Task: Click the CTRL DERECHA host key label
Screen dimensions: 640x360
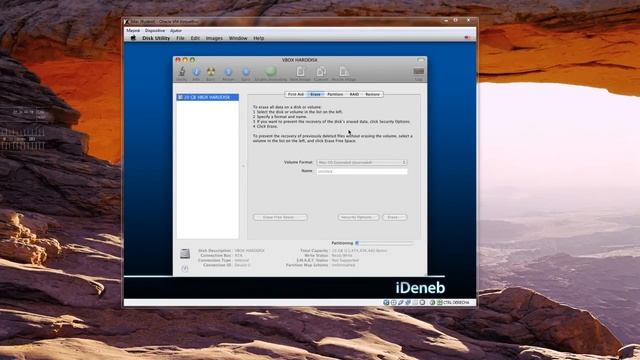Action: coord(456,302)
